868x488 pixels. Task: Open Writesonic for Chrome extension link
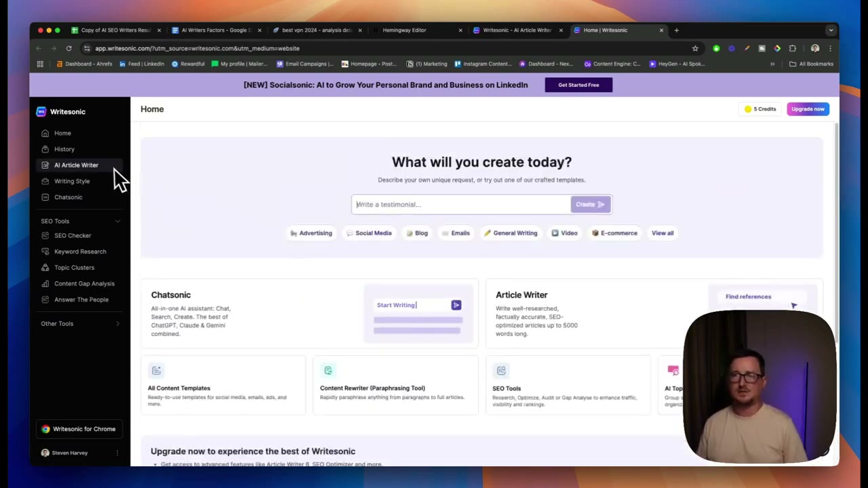(x=79, y=429)
